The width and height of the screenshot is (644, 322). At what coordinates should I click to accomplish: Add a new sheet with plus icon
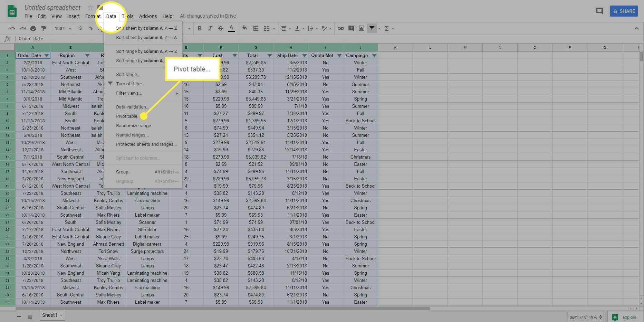click(x=19, y=316)
